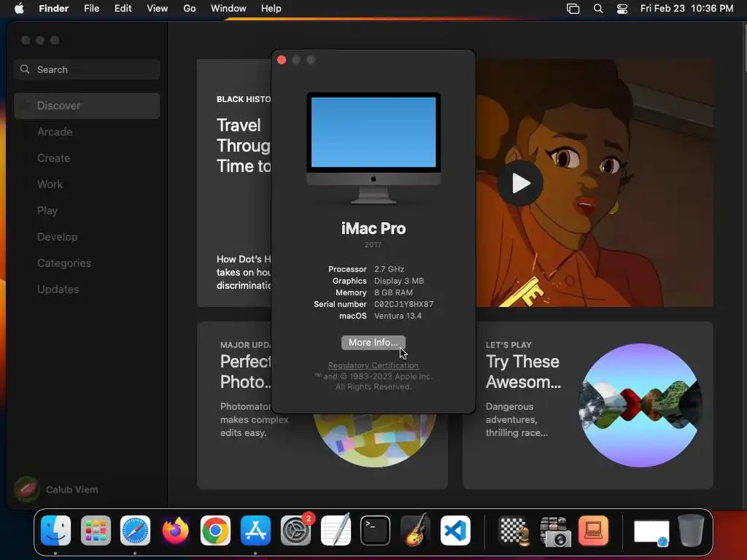
Task: Select Updates in App Store sidebar
Action: click(x=88, y=289)
